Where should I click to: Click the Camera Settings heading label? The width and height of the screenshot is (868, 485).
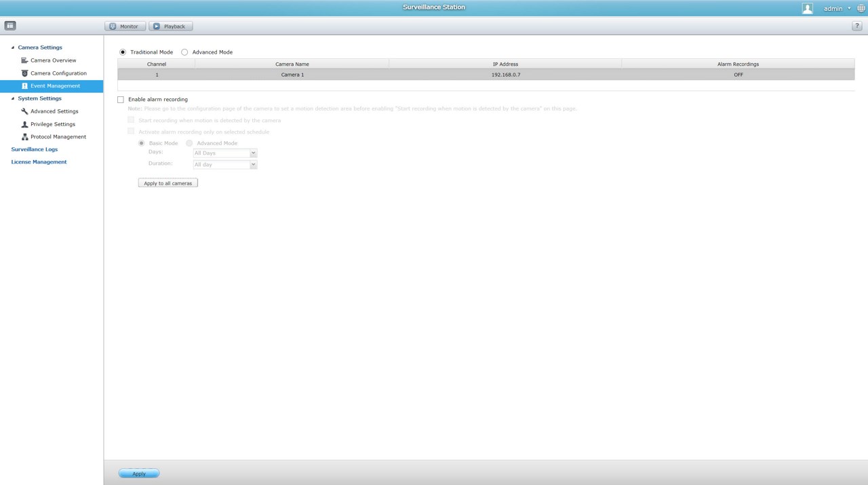[x=40, y=47]
